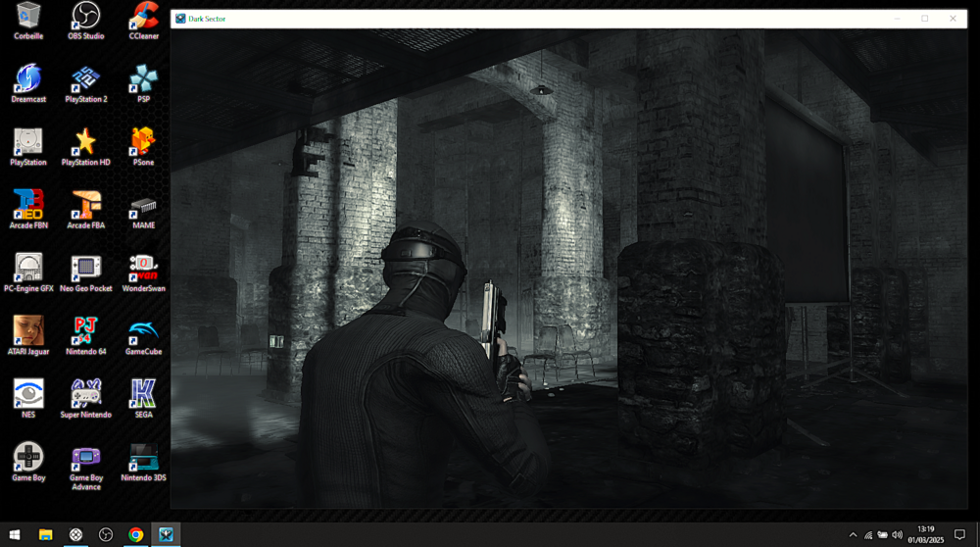Image resolution: width=980 pixels, height=547 pixels.
Task: Click the PSP emulator icon
Action: [144, 80]
